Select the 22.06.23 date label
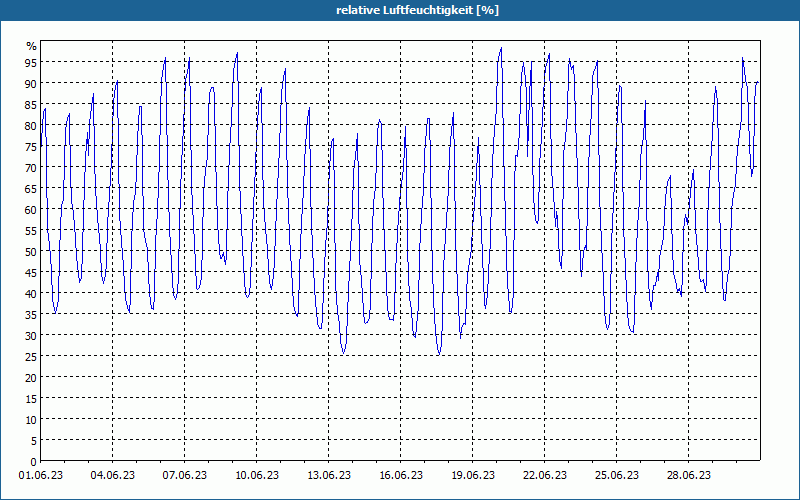Viewport: 800px width, 500px height. tap(544, 476)
